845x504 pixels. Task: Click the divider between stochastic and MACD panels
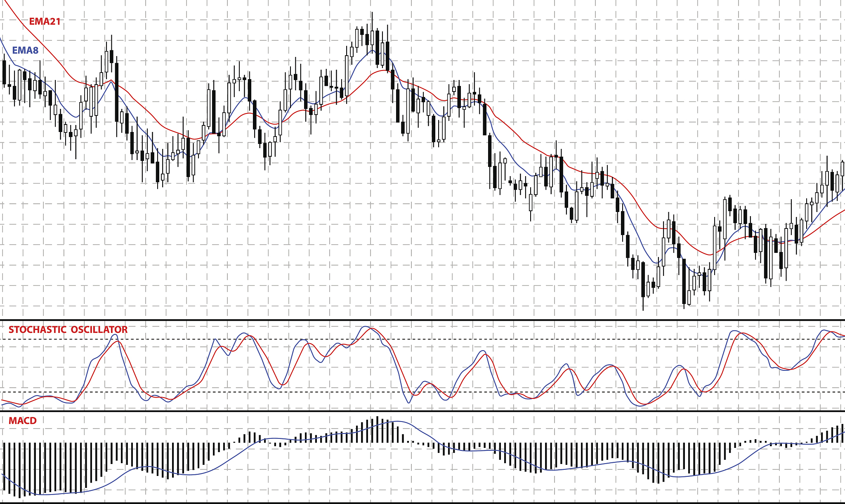click(422, 411)
